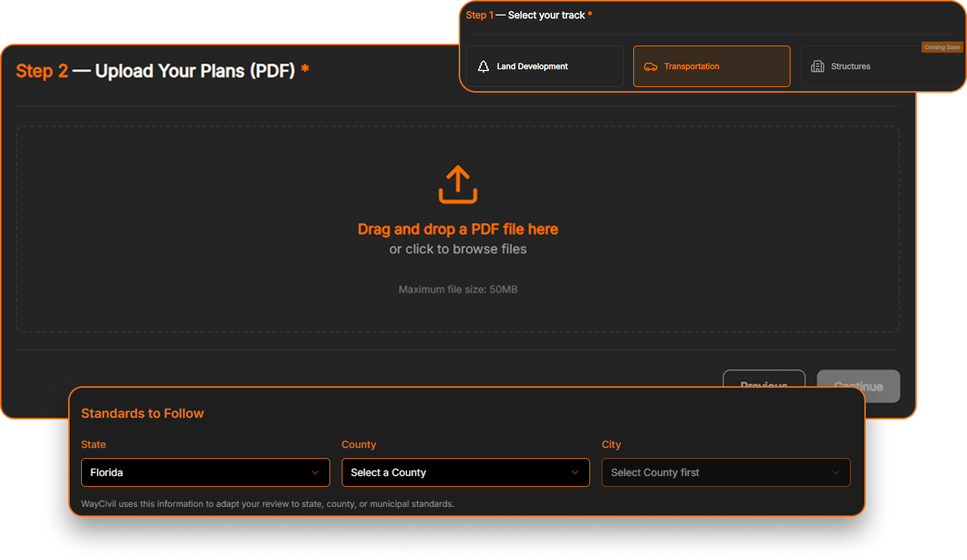Screen dimensions: 967x560
Task: Click the 'or click to browse files' text
Action: [x=458, y=249]
